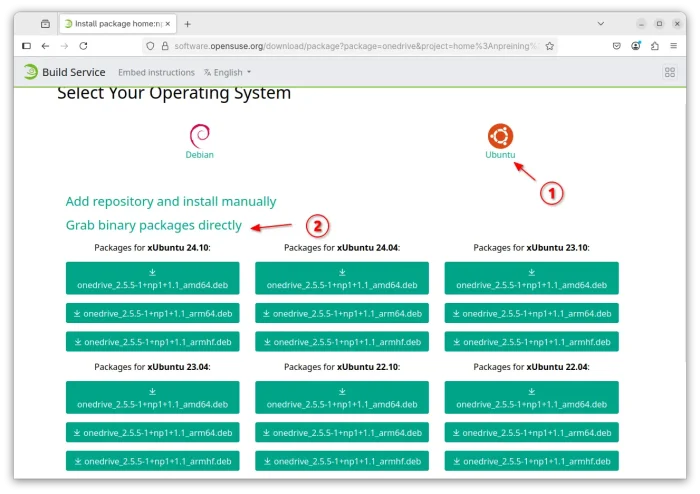
Task: Download amd64.deb for xUbuntu 24.04
Action: [342, 278]
